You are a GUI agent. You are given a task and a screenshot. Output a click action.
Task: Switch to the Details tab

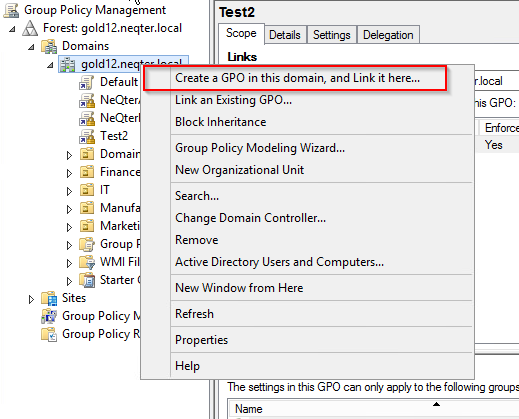(285, 35)
